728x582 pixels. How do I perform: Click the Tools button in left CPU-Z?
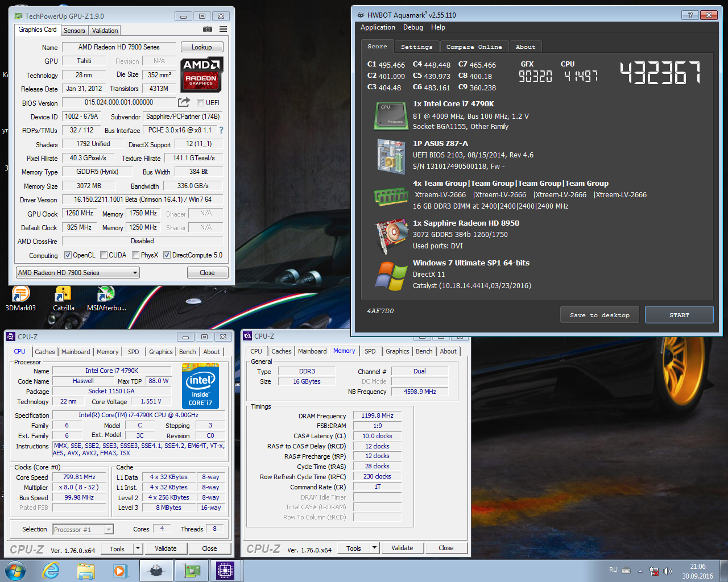117,548
